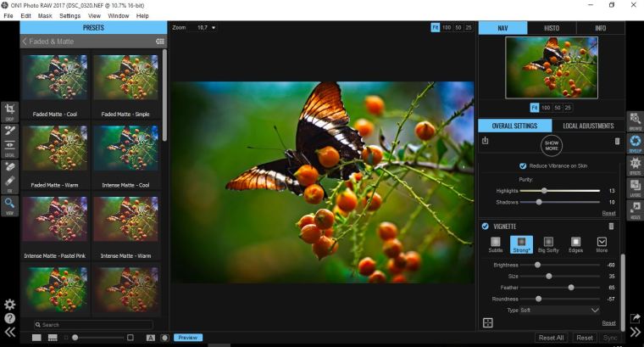Click the presets Search field

tap(94, 324)
